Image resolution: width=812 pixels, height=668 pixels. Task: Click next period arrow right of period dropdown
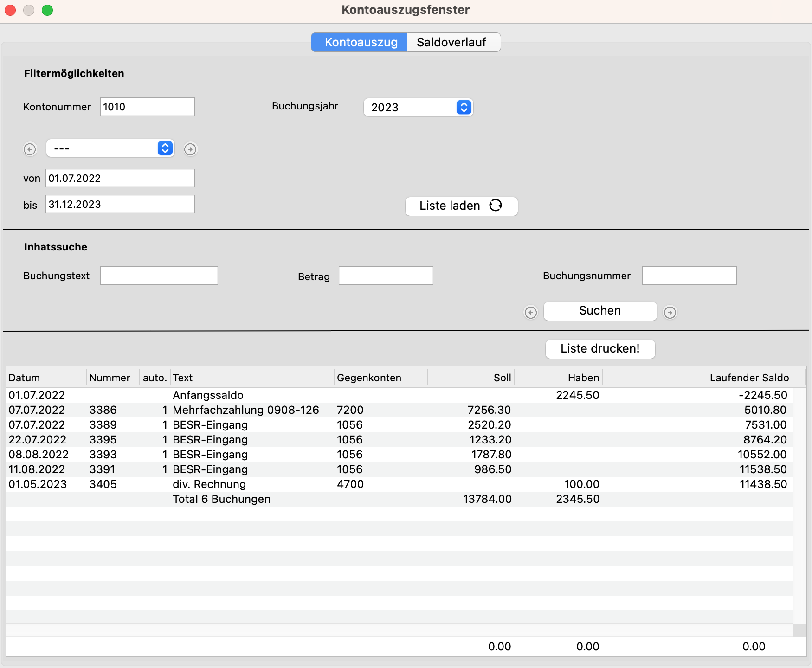click(190, 149)
